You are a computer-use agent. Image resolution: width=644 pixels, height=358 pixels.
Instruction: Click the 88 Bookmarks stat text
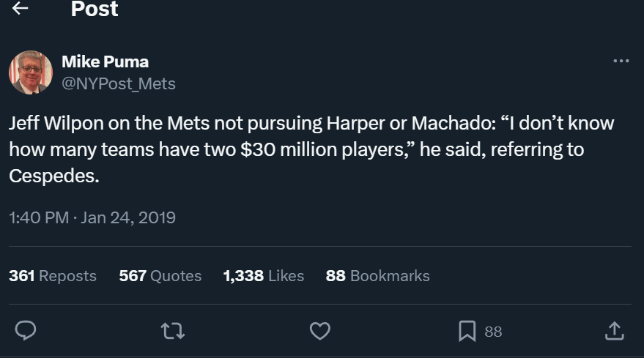tap(377, 276)
